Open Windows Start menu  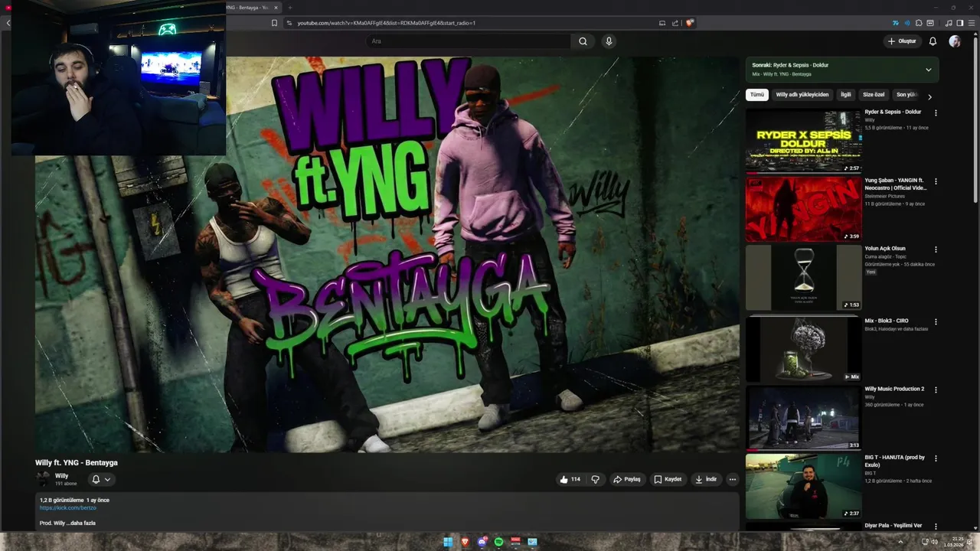click(x=448, y=542)
